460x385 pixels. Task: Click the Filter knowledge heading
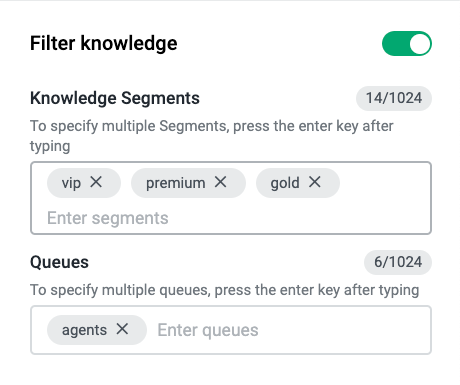(x=104, y=44)
